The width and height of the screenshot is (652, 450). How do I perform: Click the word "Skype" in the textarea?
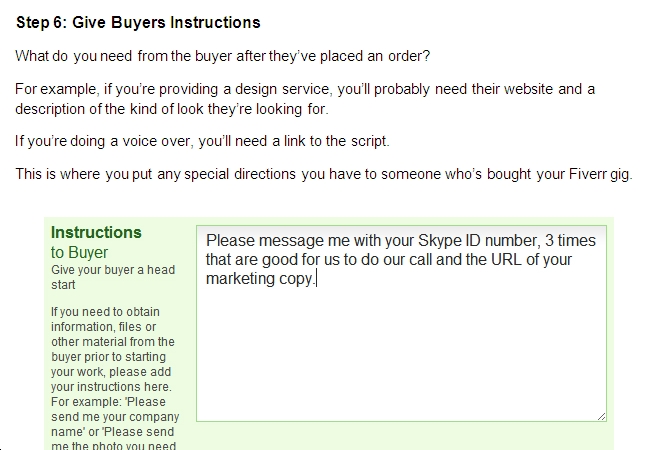pyautogui.click(x=436, y=241)
